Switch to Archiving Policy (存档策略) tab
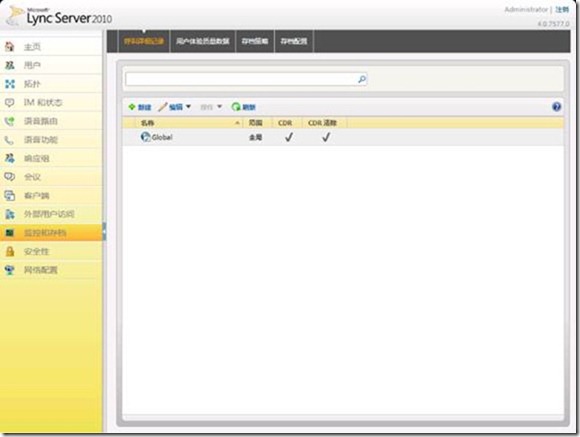The image size is (580, 437). click(x=255, y=41)
